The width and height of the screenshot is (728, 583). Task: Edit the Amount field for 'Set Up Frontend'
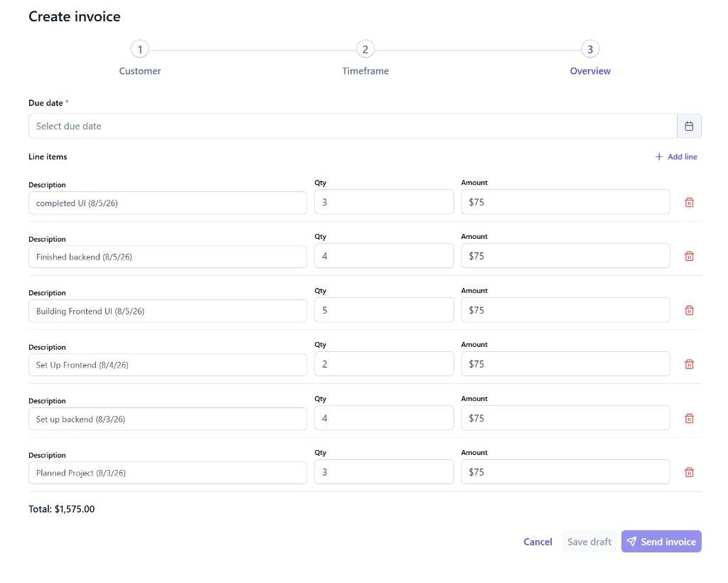[565, 364]
